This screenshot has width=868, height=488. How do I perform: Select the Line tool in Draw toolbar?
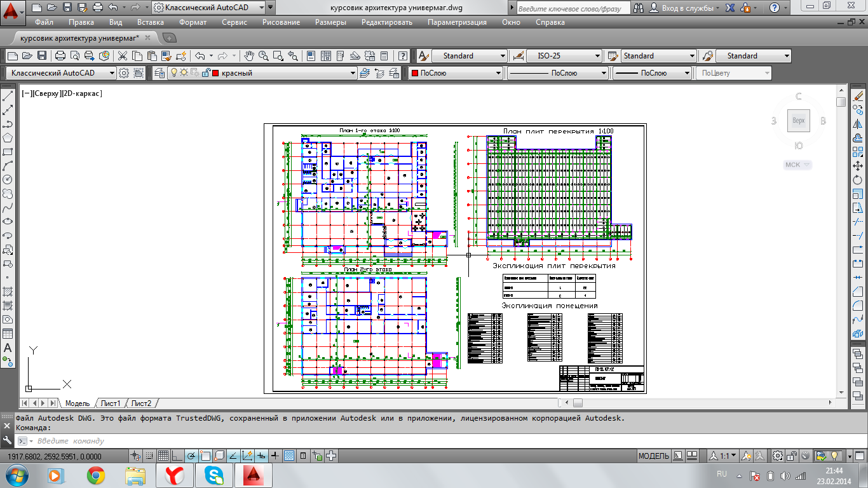pyautogui.click(x=8, y=96)
